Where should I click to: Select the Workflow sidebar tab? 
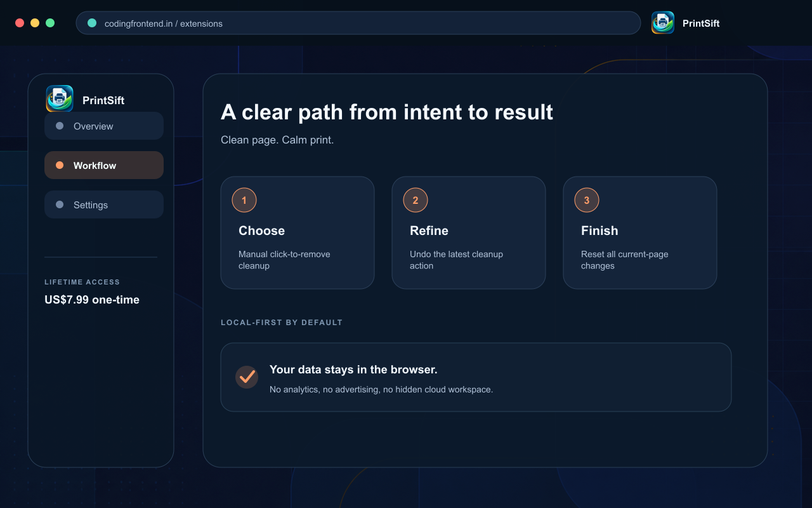tap(104, 165)
